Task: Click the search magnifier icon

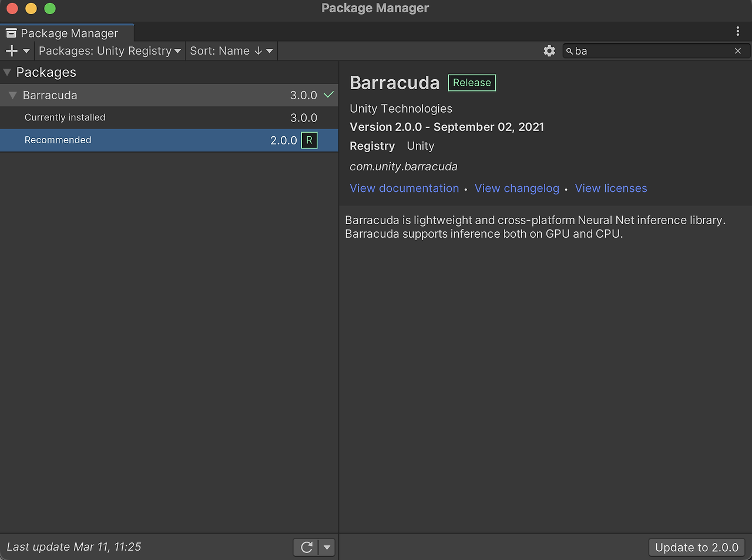Action: click(569, 51)
